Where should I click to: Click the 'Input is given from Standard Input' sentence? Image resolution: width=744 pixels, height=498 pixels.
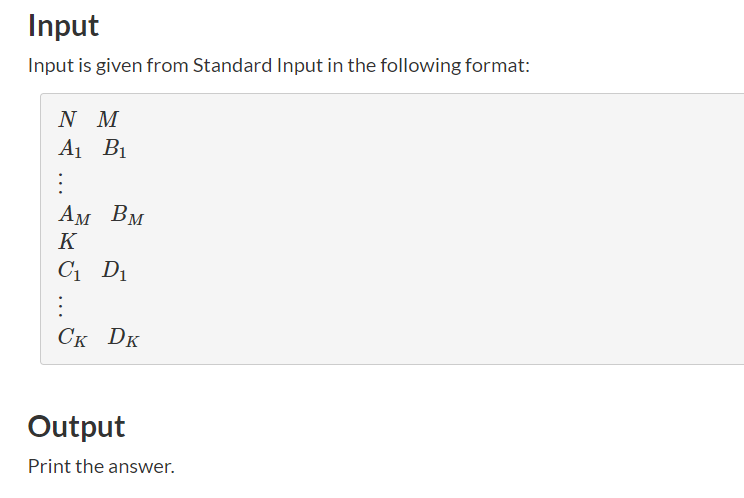[279, 65]
